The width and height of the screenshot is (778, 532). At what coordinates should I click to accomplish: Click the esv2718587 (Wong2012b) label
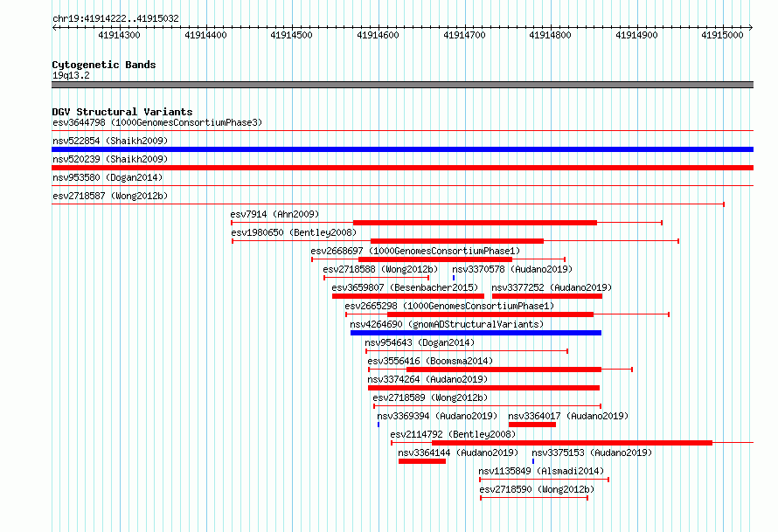click(110, 196)
